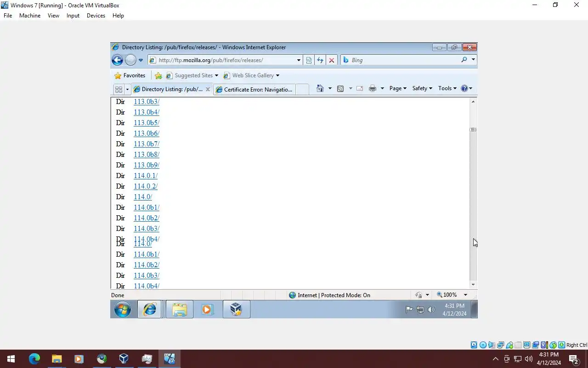Viewport: 588px width, 368px height.
Task: Open VirtualBox Machine menu
Action: [x=30, y=16]
